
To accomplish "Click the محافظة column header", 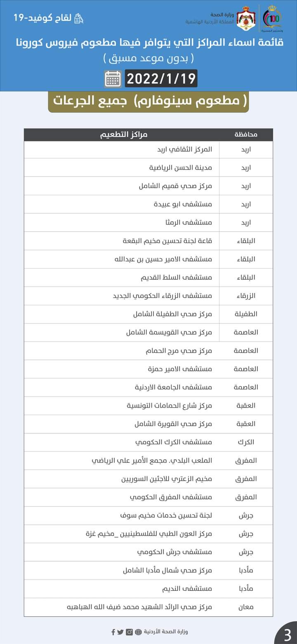I will 246,135.
